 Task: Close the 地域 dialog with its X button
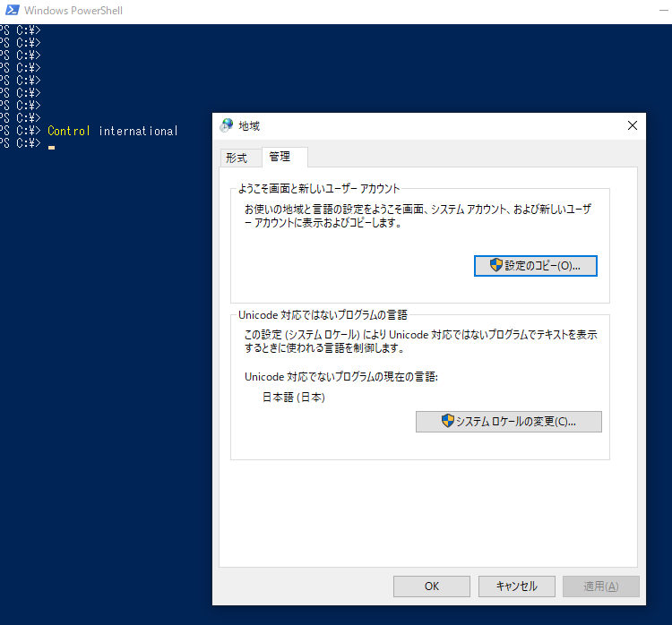click(633, 125)
